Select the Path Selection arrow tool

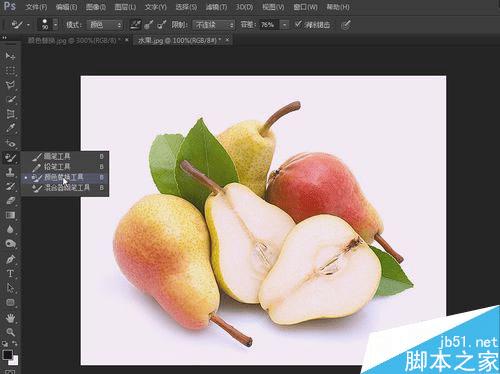(10, 288)
